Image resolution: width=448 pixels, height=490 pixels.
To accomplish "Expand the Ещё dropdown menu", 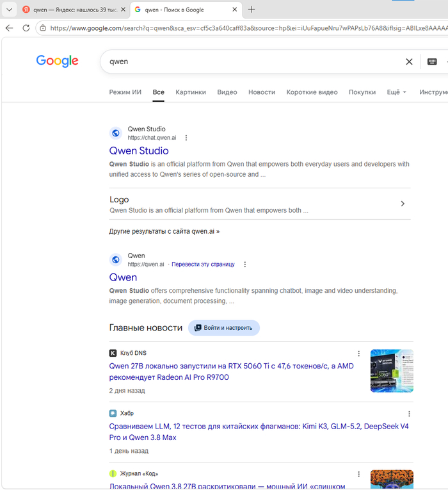I will click(397, 92).
